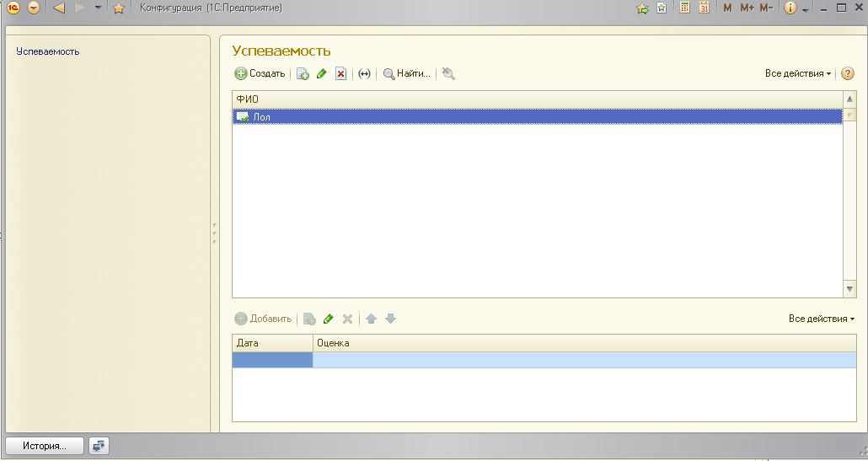This screenshot has width=868, height=461.
Task: Select the empty Оценка cell in the table
Action: coord(585,360)
